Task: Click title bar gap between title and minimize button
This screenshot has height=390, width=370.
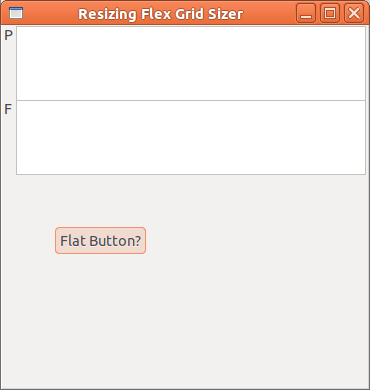Action: [270, 13]
